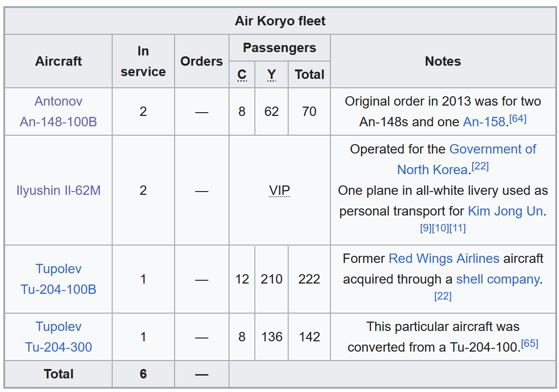This screenshot has height=392, width=559.
Task: Open citation reference 64
Action: (x=518, y=118)
